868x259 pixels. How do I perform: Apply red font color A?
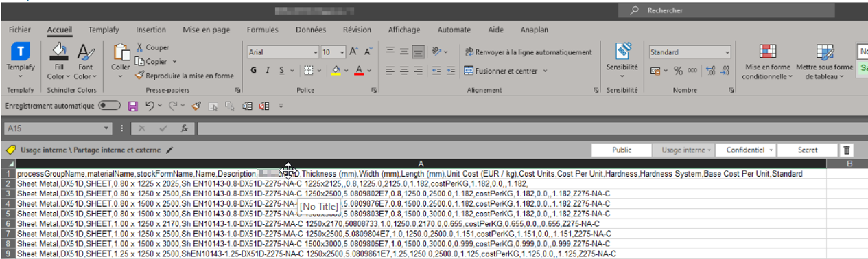(358, 70)
